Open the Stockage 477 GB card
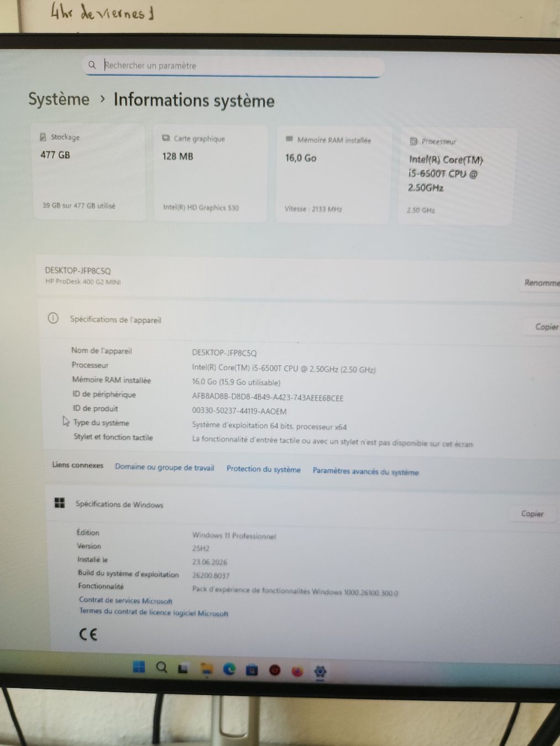560x746 pixels. click(x=90, y=172)
